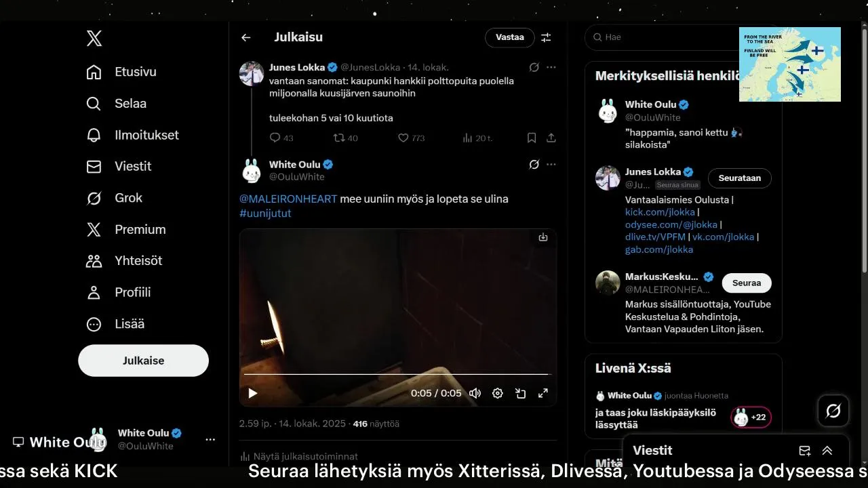Open the floating Grok button
The image size is (868, 488).
[x=833, y=411]
